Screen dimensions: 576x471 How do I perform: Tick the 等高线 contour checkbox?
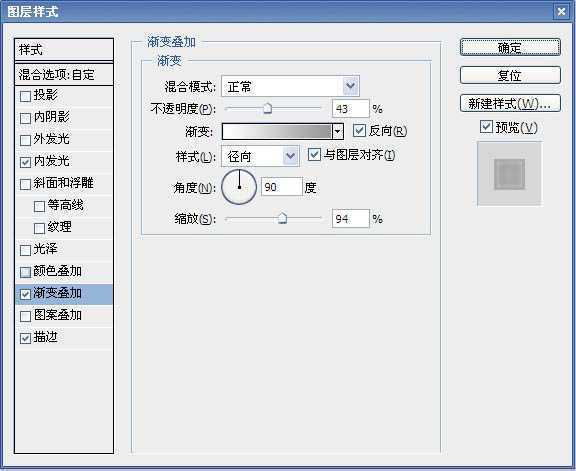(39, 206)
